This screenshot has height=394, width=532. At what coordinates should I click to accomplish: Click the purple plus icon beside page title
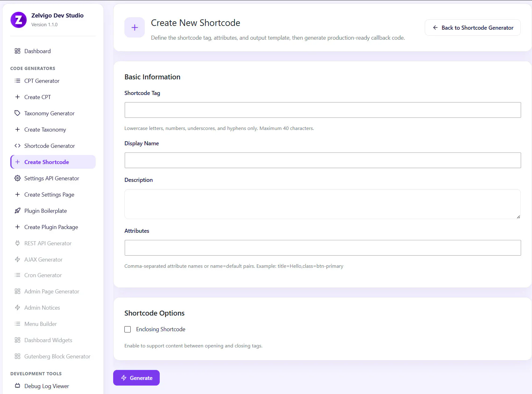pos(134,27)
